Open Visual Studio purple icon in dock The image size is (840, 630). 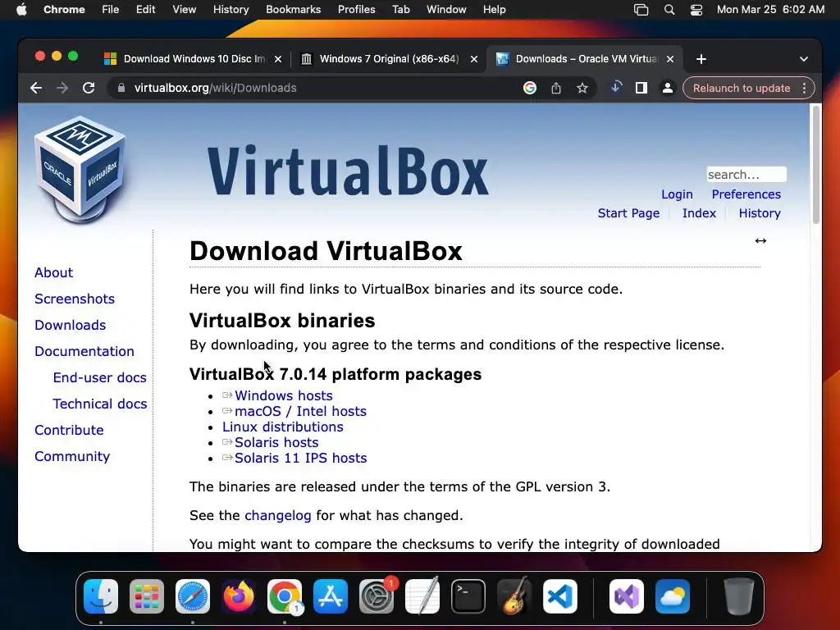tap(627, 596)
